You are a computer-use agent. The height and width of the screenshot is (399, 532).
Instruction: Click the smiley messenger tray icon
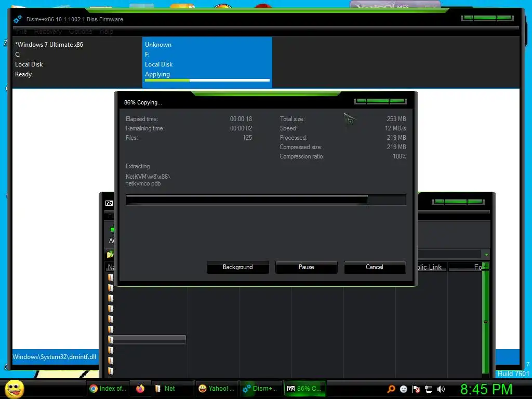pyautogui.click(x=403, y=389)
